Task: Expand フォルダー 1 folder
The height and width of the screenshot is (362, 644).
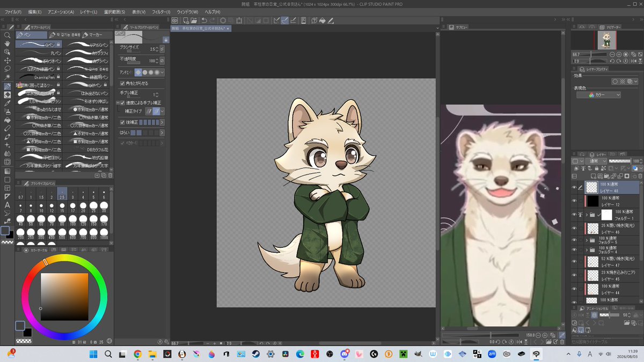Action: [586, 215]
